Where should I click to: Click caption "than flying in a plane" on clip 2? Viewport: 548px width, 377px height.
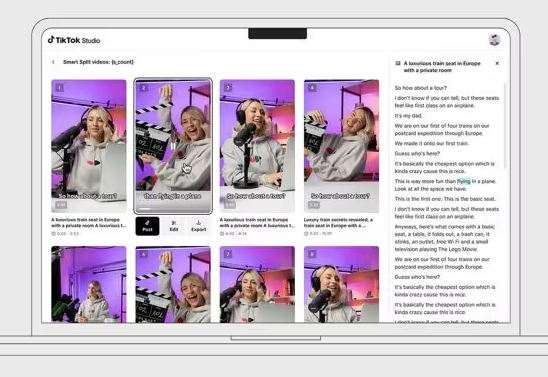pyautogui.click(x=173, y=196)
